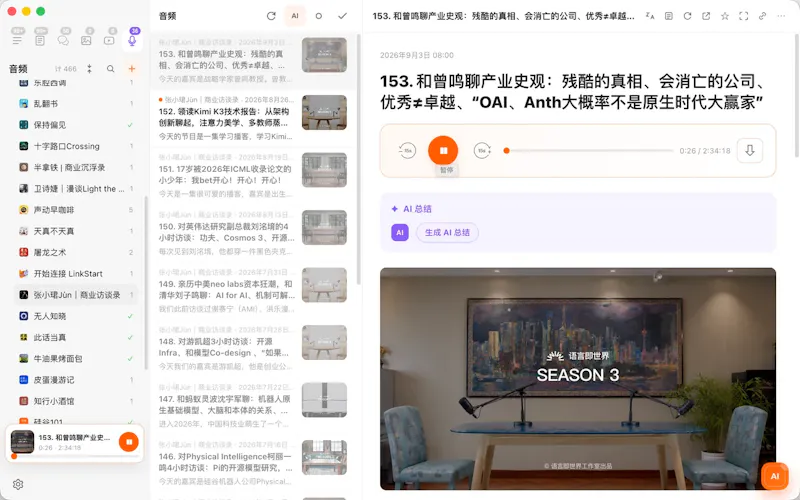Select the 知行小酒馆 feed
The width and height of the screenshot is (800, 500).
pos(76,401)
